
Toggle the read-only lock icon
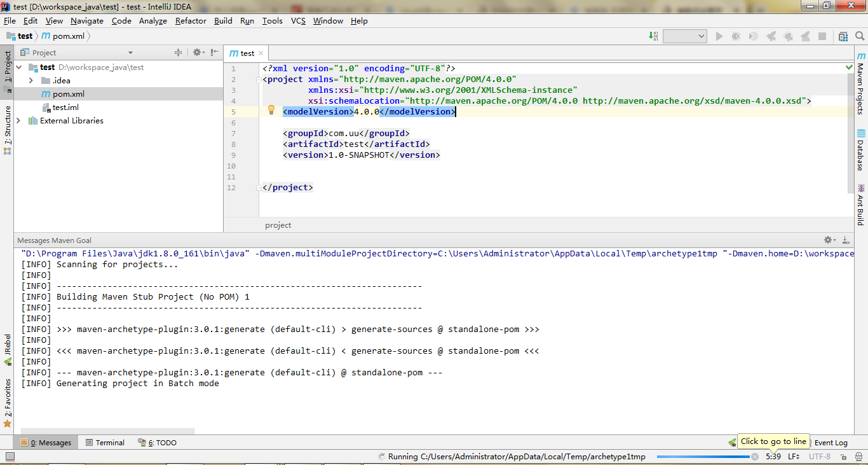click(x=843, y=457)
